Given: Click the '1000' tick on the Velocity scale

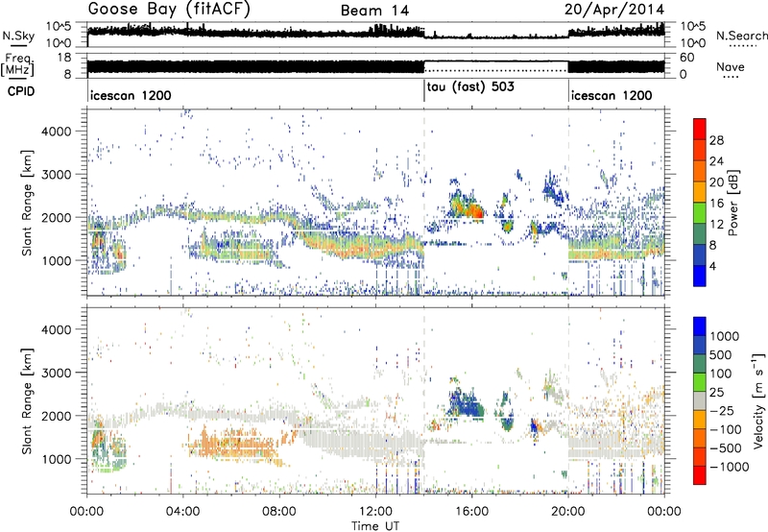Looking at the screenshot, I should tap(724, 336).
